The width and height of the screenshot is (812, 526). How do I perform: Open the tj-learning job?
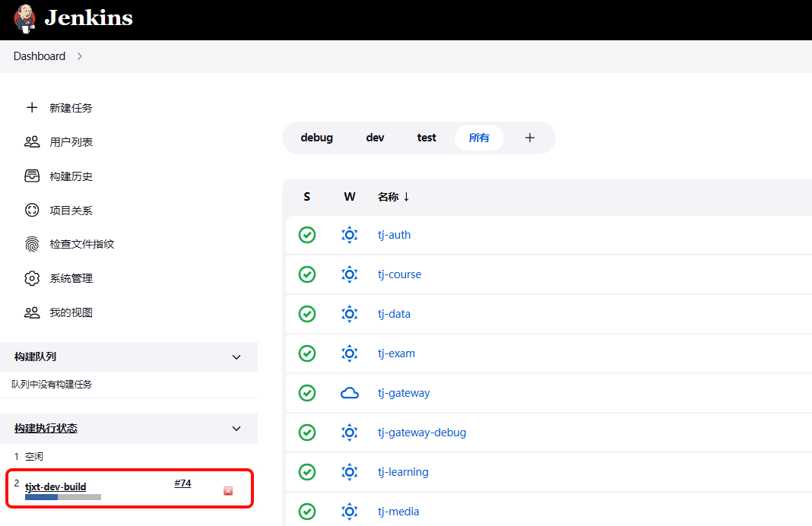[403, 471]
